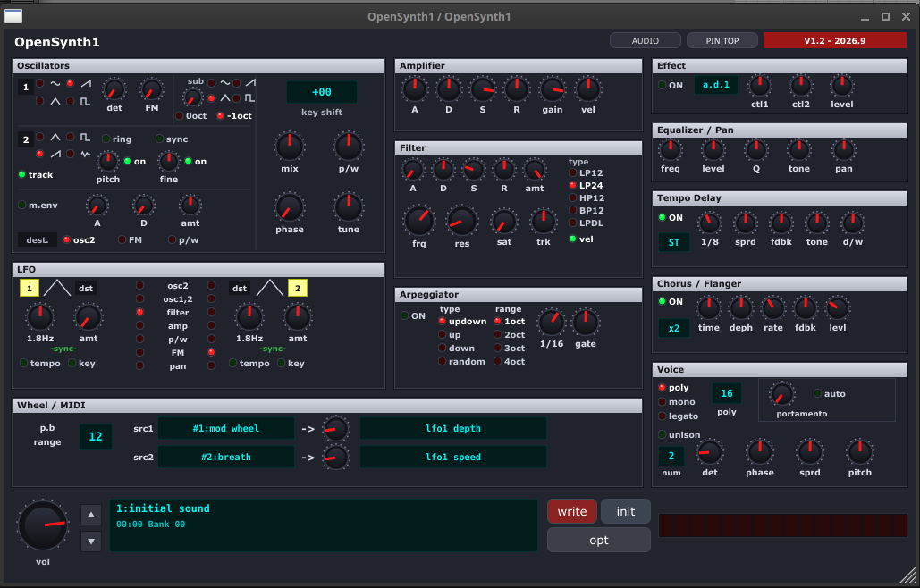The image size is (920, 588).
Task: Click the filter frq cutoff knob
Action: 419,221
